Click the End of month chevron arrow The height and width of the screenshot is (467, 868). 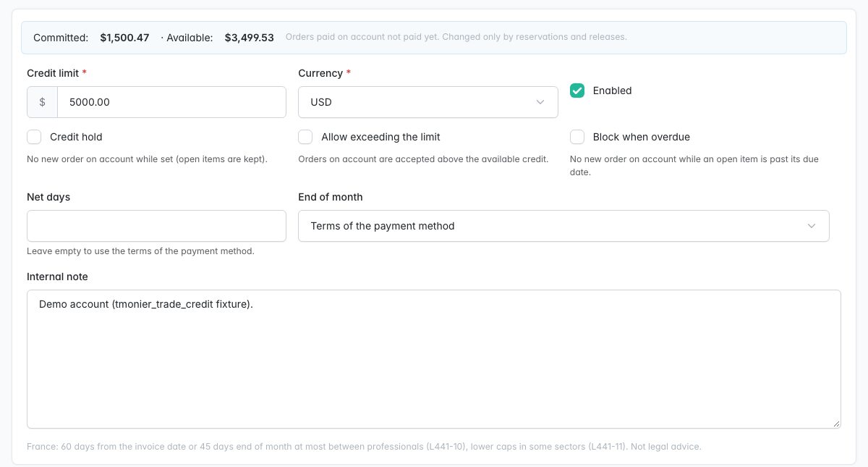(x=812, y=226)
